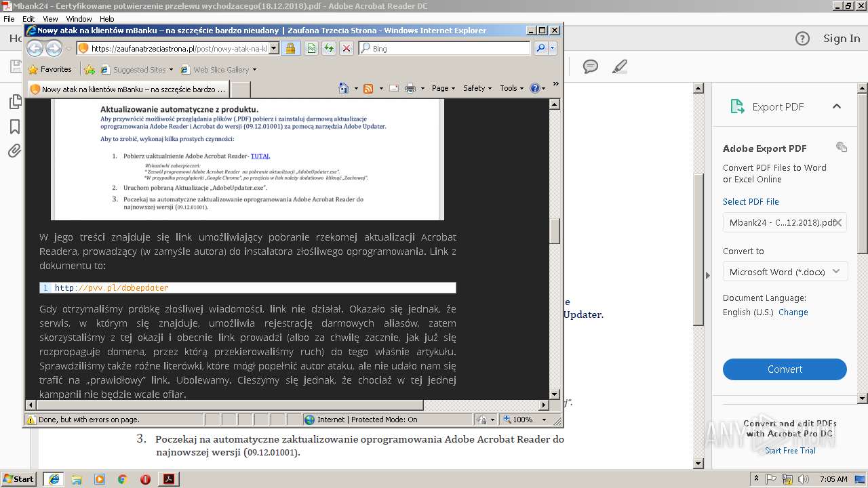Open Chrome from the taskbar
This screenshot has width=868, height=488.
[123, 479]
